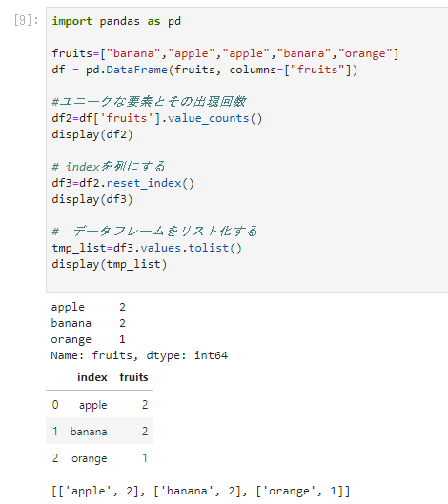Click the 'Name: fruits, dtype: int64' output line

139,355
